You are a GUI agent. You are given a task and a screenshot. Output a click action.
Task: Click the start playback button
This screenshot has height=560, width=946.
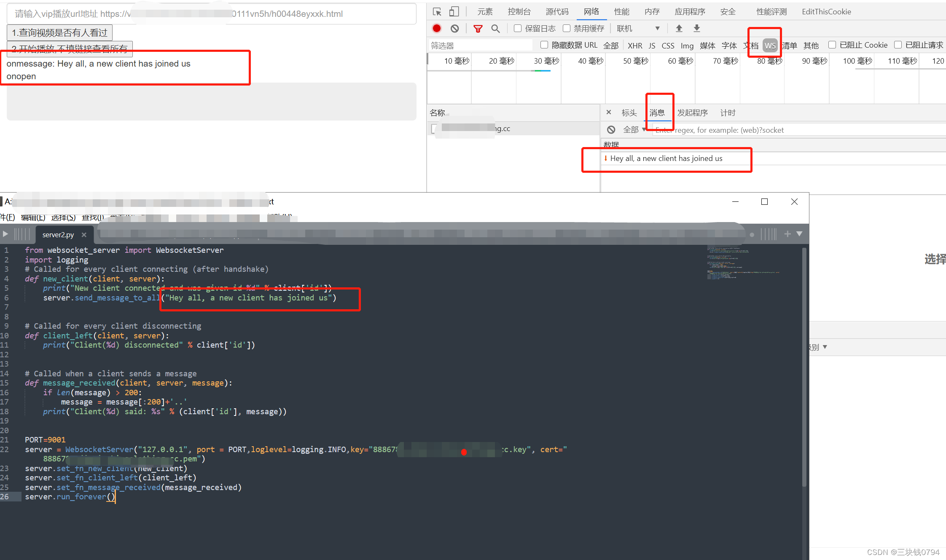tap(70, 48)
